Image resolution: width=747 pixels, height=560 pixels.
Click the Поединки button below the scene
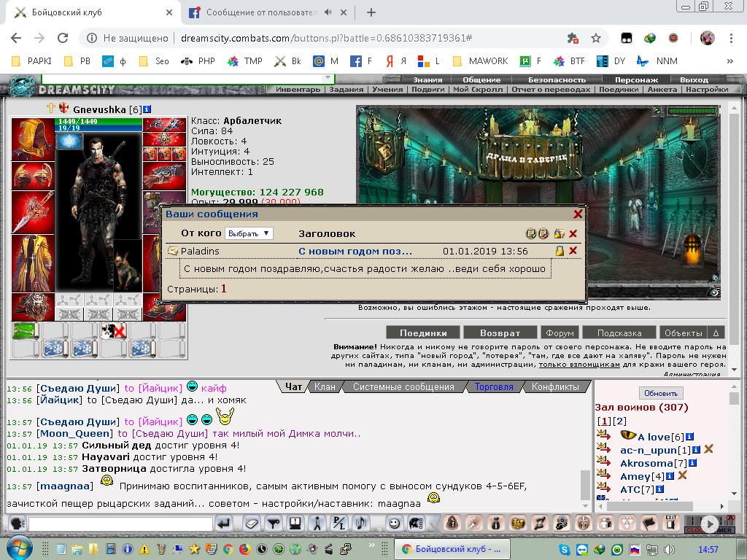(x=423, y=332)
